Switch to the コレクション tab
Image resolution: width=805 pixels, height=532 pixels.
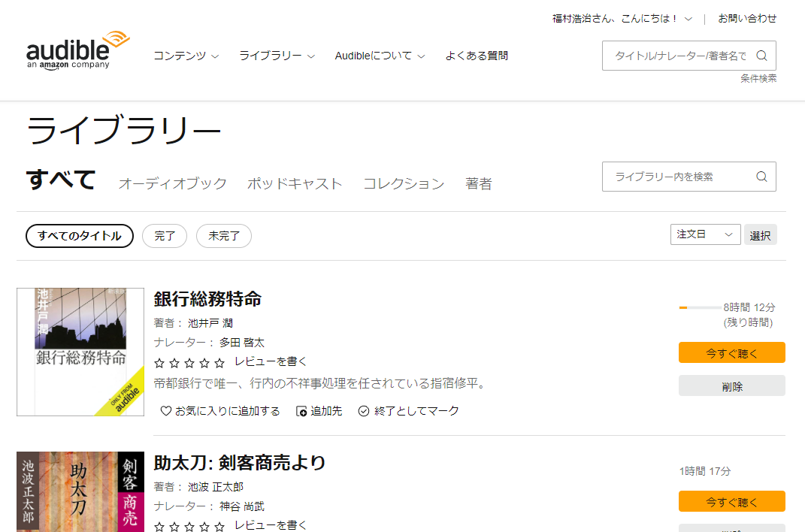point(404,183)
